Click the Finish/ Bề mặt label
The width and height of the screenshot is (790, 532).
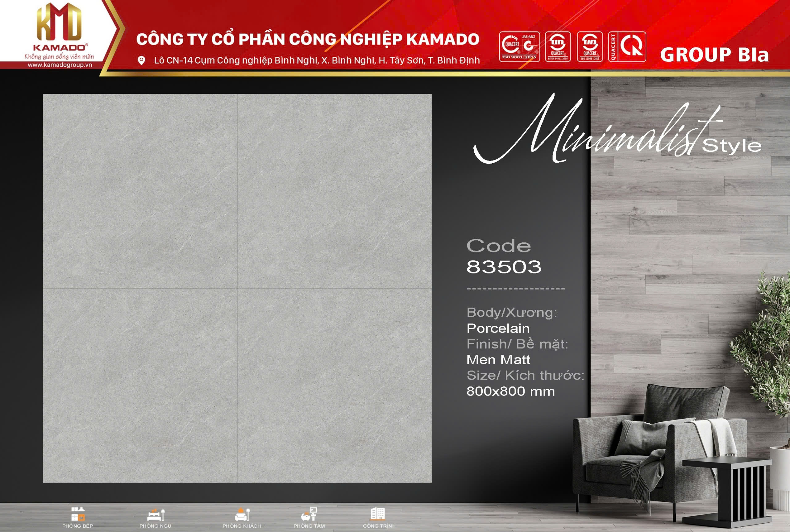(x=517, y=344)
